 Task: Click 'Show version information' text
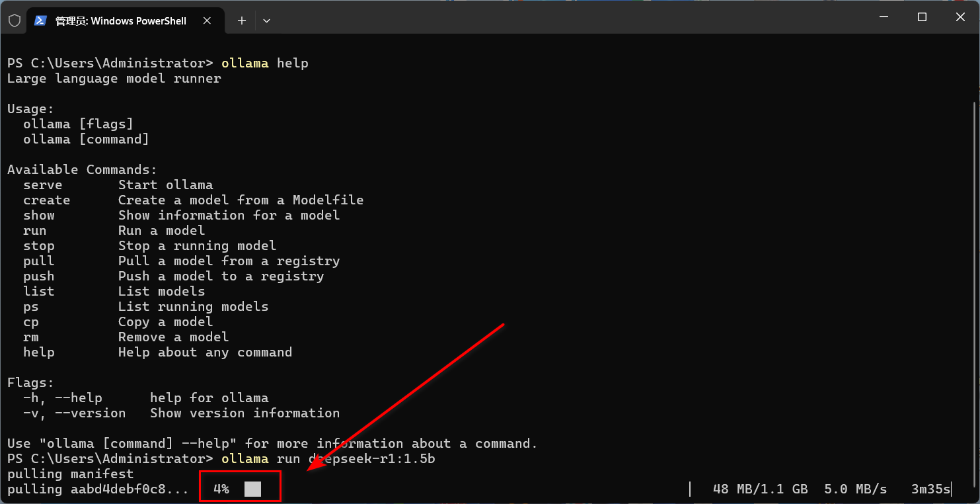point(245,413)
